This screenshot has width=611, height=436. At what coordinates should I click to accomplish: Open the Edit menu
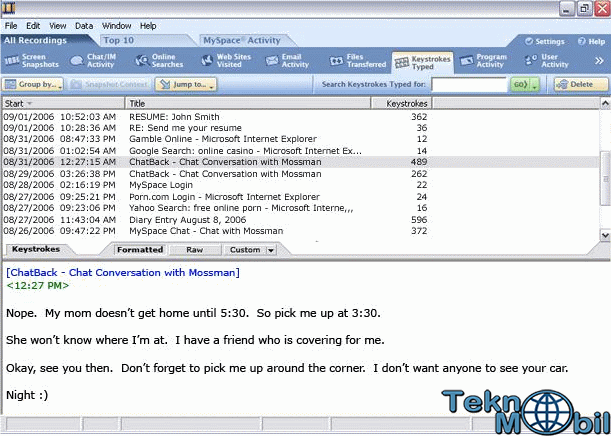33,26
